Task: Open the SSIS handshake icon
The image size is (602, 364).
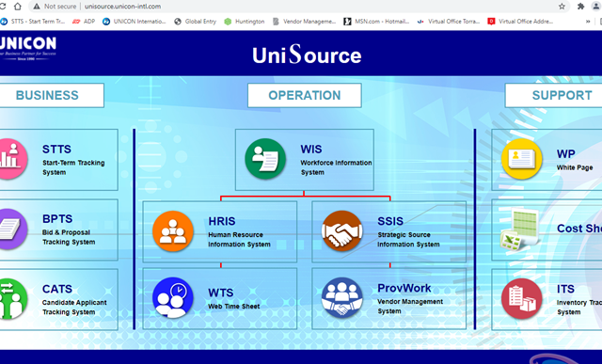Action: (342, 231)
